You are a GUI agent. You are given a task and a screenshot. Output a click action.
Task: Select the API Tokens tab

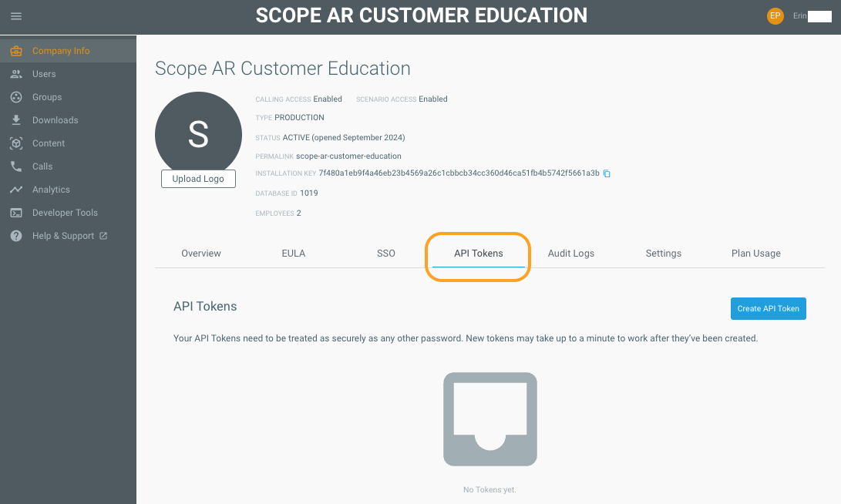coord(479,253)
